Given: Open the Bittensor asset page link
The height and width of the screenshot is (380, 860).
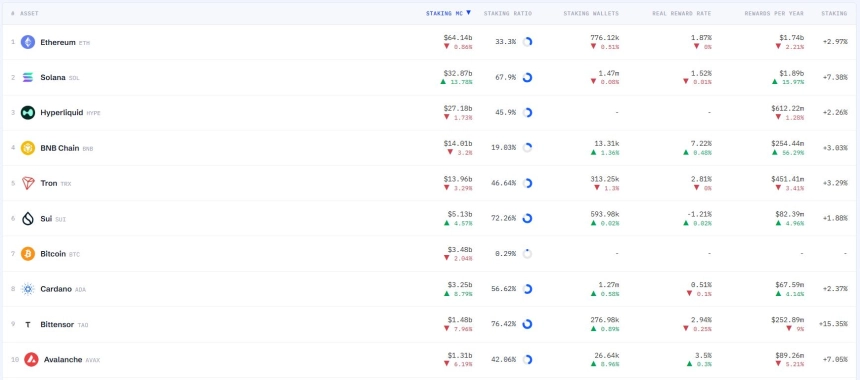Looking at the screenshot, I should (57, 325).
